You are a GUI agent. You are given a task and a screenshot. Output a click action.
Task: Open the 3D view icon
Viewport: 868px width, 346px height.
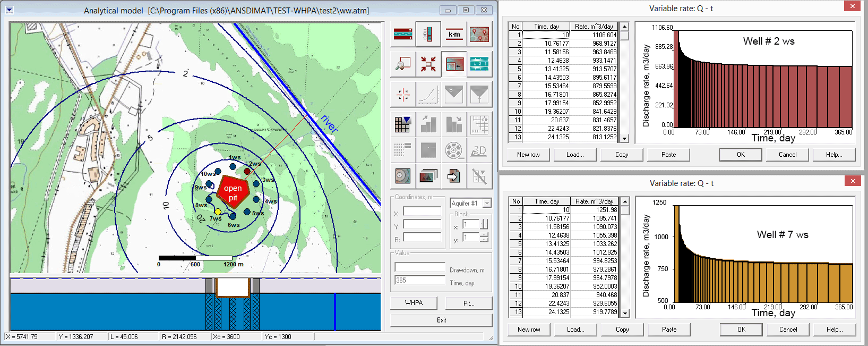[x=479, y=150]
